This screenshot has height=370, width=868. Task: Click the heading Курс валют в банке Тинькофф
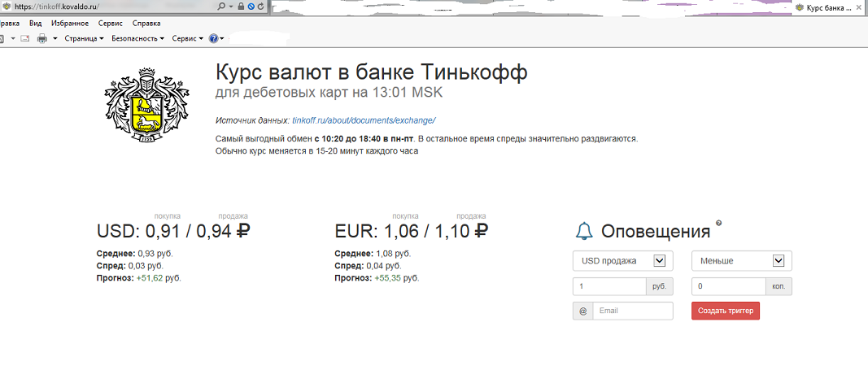click(372, 73)
